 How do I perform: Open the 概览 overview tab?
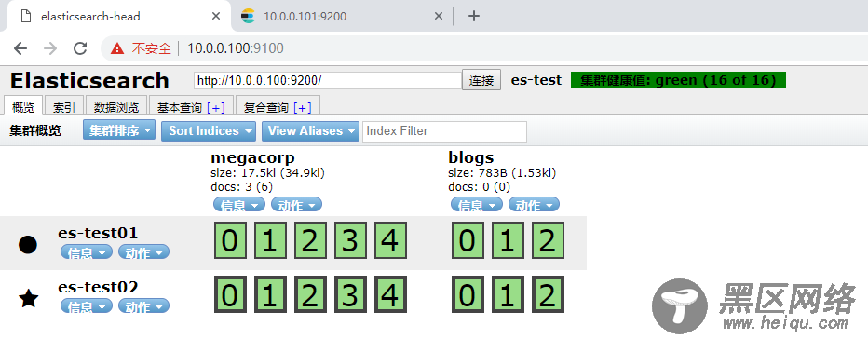(23, 107)
